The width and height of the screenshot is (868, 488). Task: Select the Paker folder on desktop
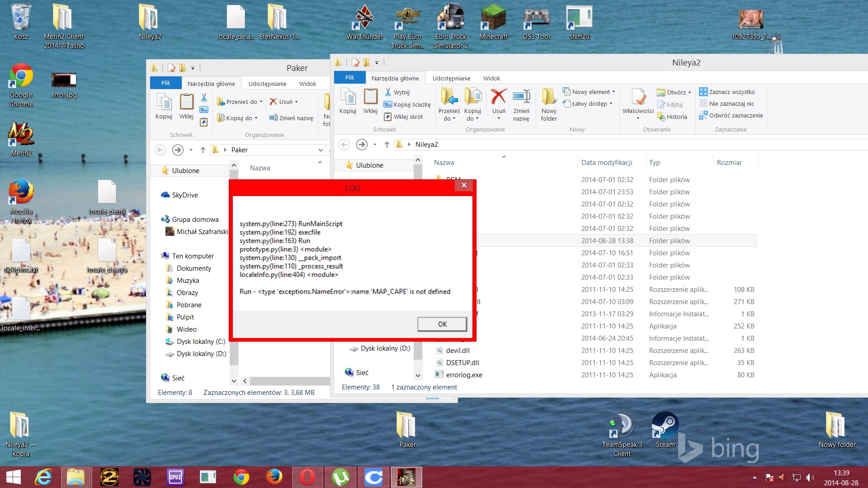(x=407, y=430)
